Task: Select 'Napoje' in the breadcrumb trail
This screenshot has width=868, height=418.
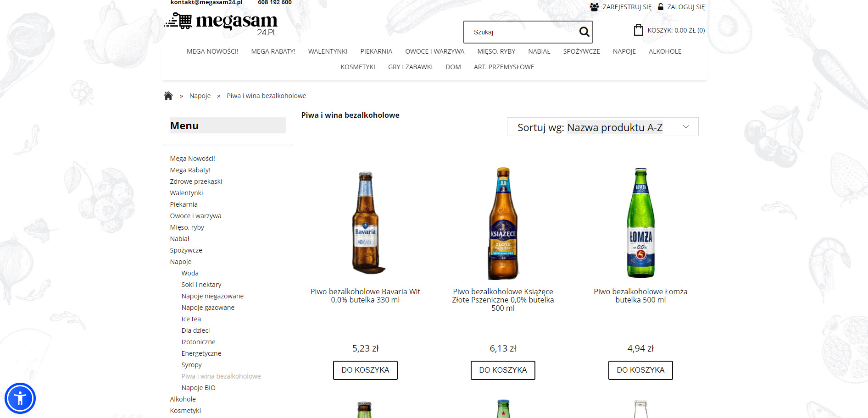Action: pyautogui.click(x=200, y=95)
